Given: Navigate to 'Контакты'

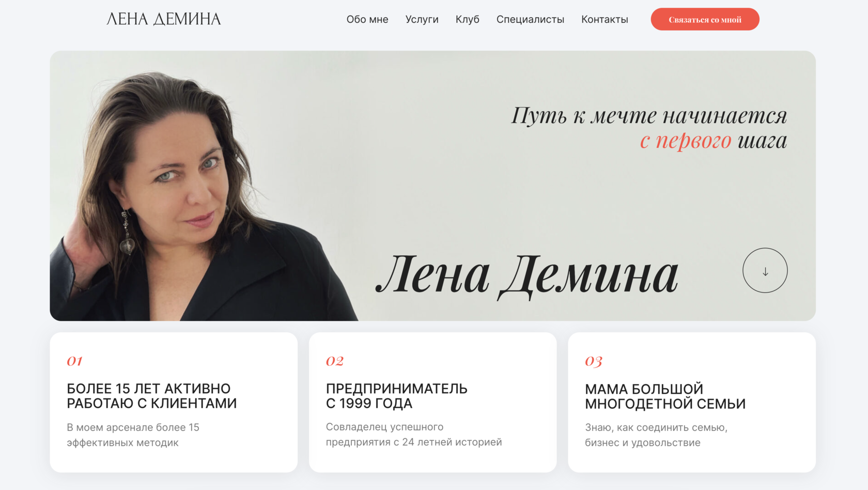Looking at the screenshot, I should tap(605, 19).
